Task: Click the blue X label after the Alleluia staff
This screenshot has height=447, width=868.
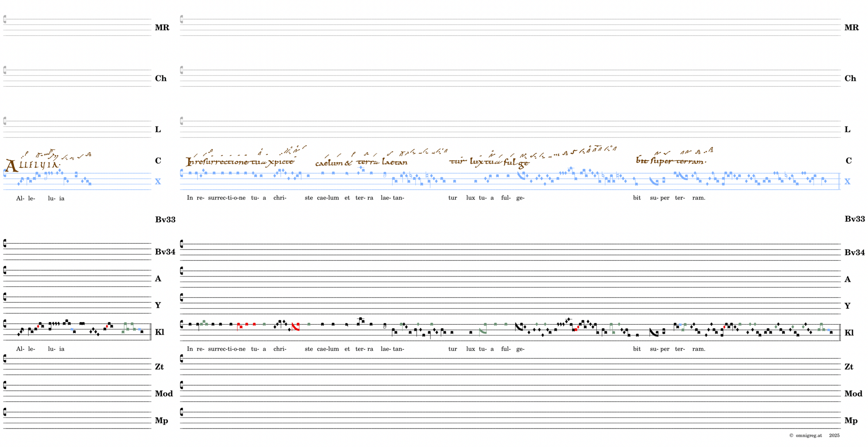Action: pos(158,182)
